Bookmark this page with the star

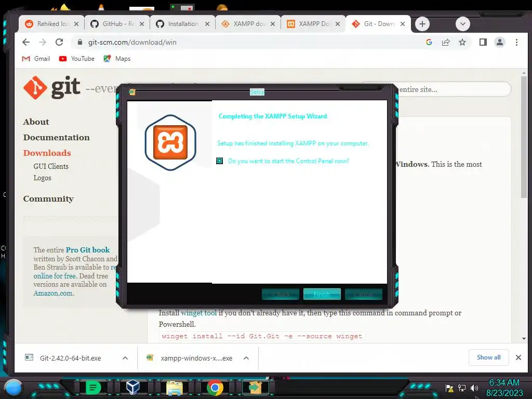pyautogui.click(x=462, y=42)
